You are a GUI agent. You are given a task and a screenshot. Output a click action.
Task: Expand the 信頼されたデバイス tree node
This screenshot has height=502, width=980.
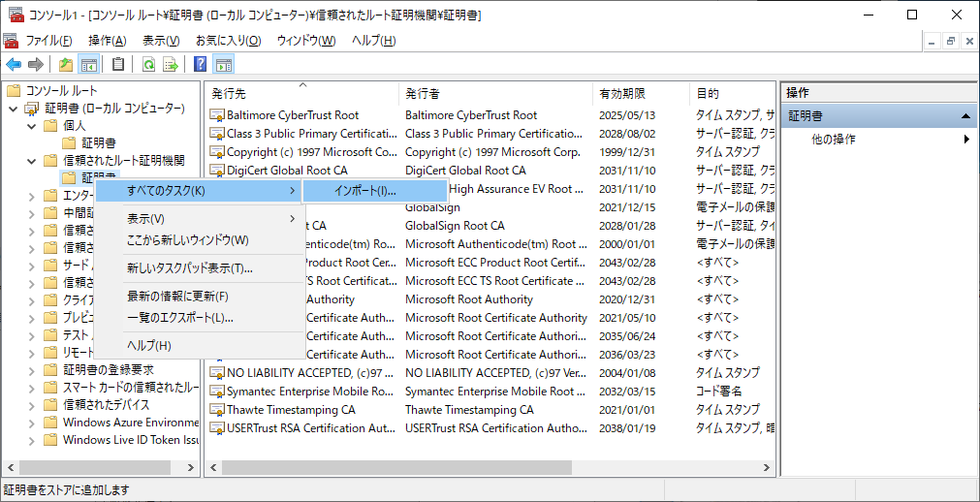(x=32, y=405)
